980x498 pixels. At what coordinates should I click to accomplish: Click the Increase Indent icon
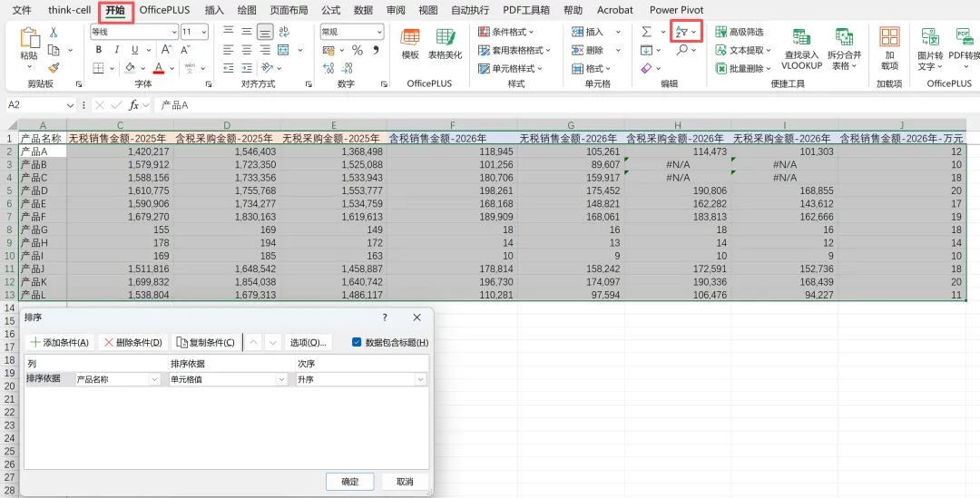[247, 67]
